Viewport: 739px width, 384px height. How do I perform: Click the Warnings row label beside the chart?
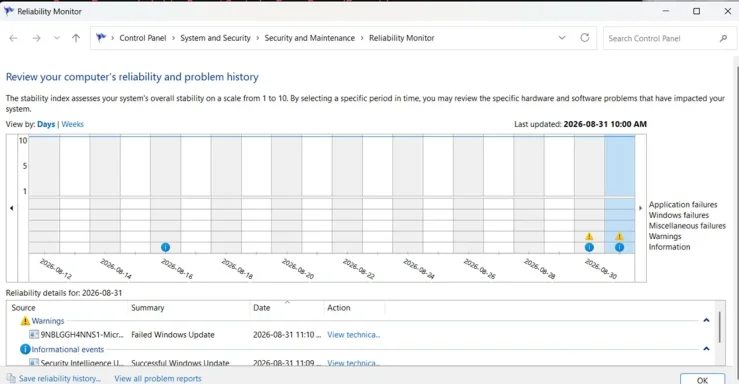tap(665, 237)
